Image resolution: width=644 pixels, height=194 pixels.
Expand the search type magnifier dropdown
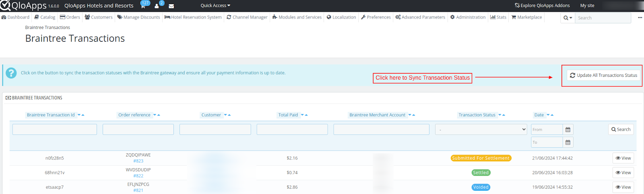tap(568, 18)
